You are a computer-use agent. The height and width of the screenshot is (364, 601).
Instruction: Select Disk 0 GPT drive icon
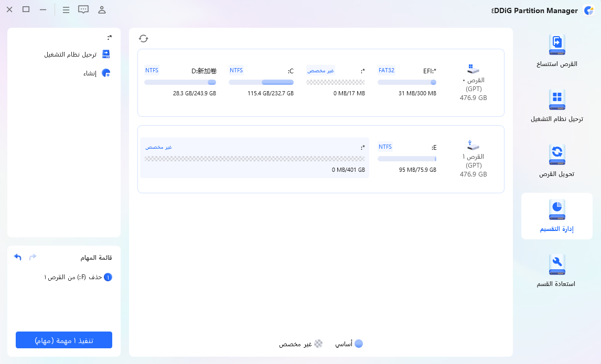click(x=473, y=69)
